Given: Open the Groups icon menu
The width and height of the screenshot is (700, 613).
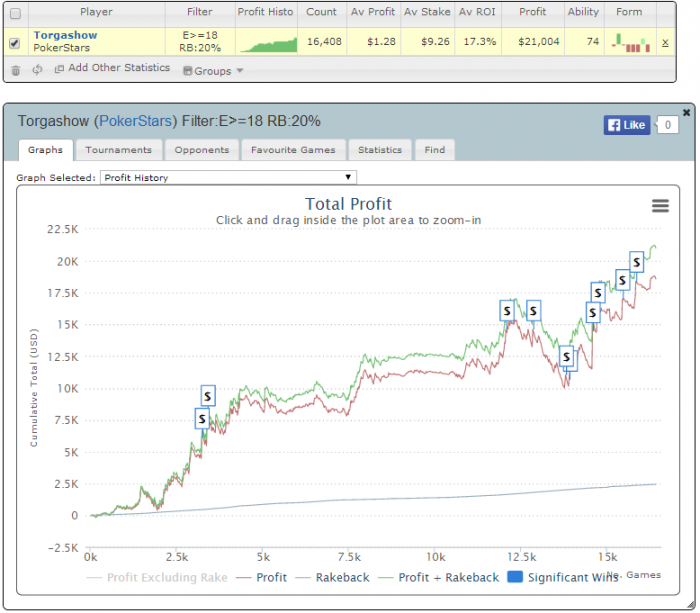Looking at the screenshot, I should pyautogui.click(x=213, y=71).
